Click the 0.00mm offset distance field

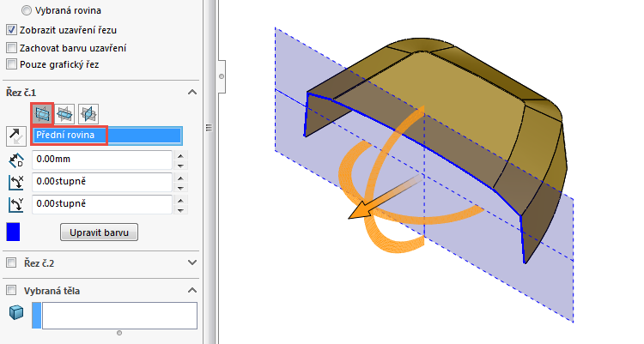102,160
